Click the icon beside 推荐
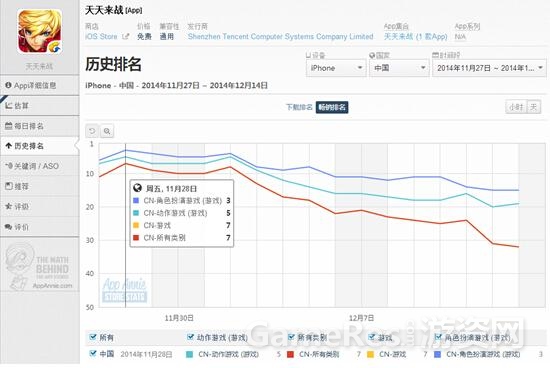This screenshot has width=550, height=368. coord(9,186)
